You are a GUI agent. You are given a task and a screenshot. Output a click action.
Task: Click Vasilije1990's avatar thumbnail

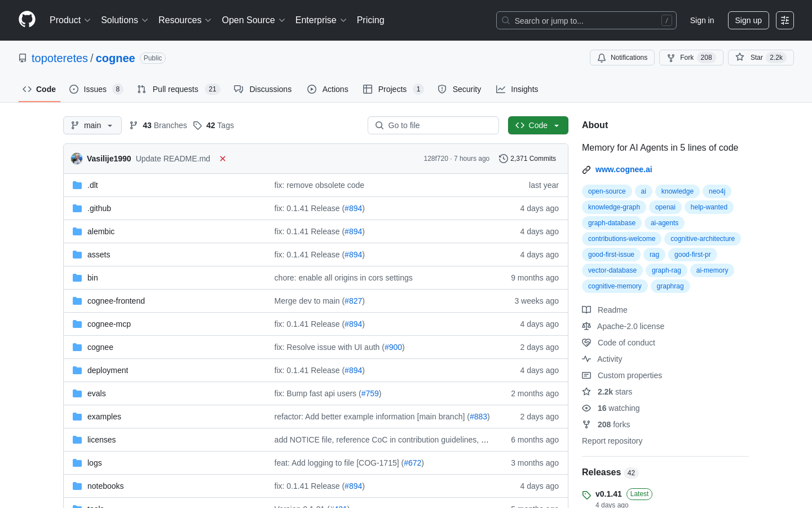[77, 159]
